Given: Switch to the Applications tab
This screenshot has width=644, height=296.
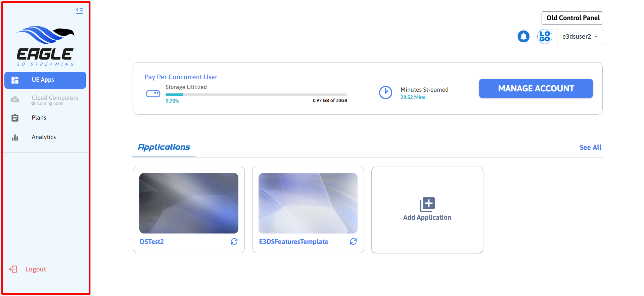Looking at the screenshot, I should 164,147.
